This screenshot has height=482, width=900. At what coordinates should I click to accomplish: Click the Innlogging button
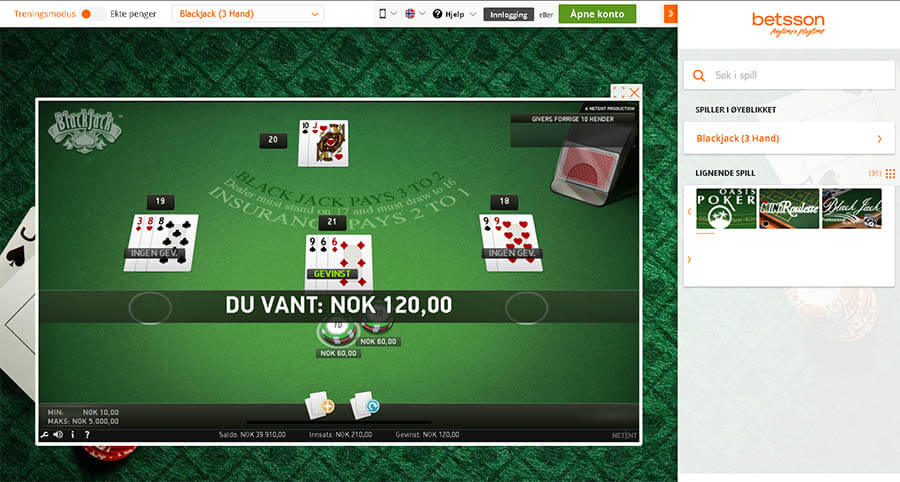[x=509, y=14]
